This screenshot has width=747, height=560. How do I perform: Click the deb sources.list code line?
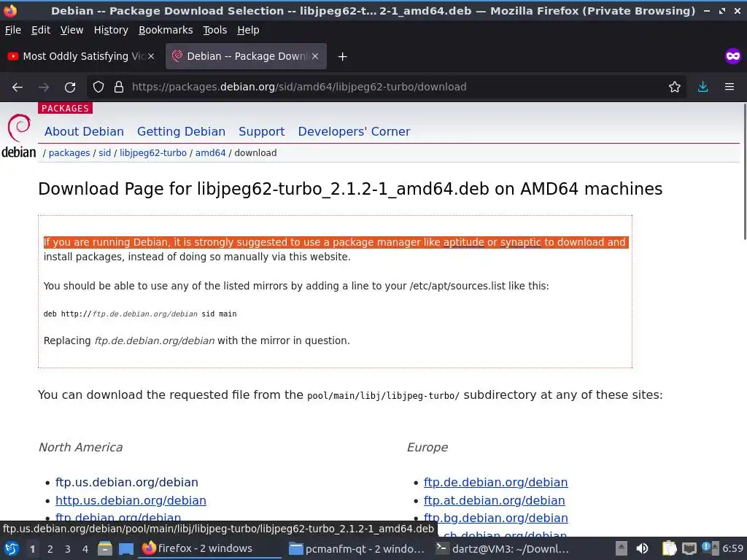140,314
